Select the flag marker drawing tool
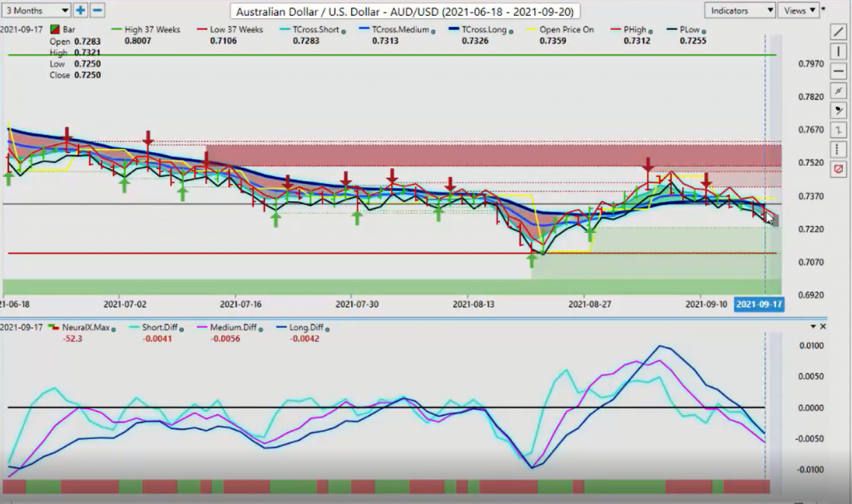Image resolution: width=852 pixels, height=504 pixels. pos(839,111)
